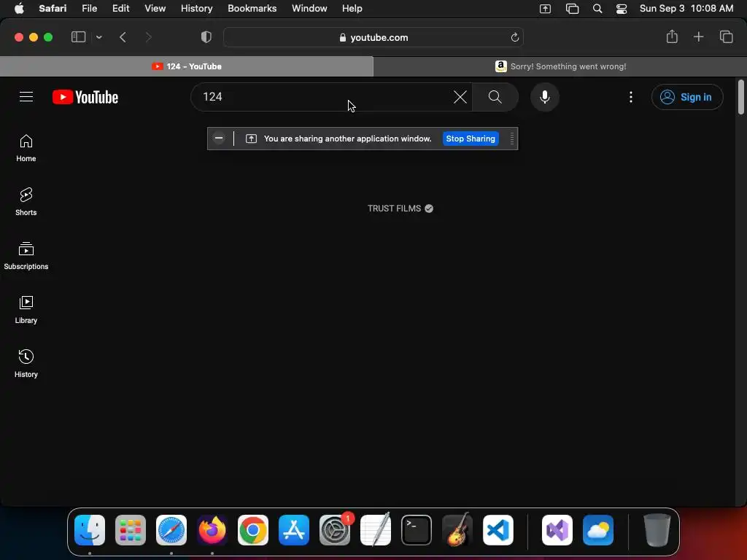
Task: Open the View menu
Action: coord(155,8)
